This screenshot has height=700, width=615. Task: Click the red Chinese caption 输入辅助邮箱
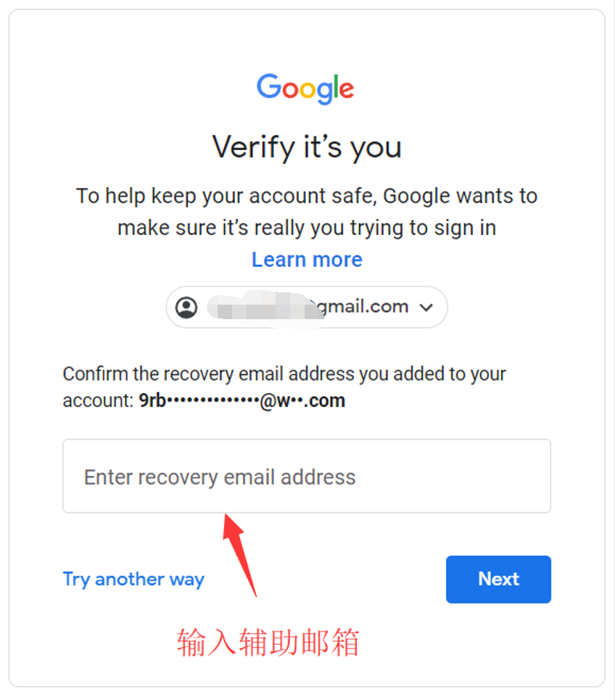tap(268, 643)
